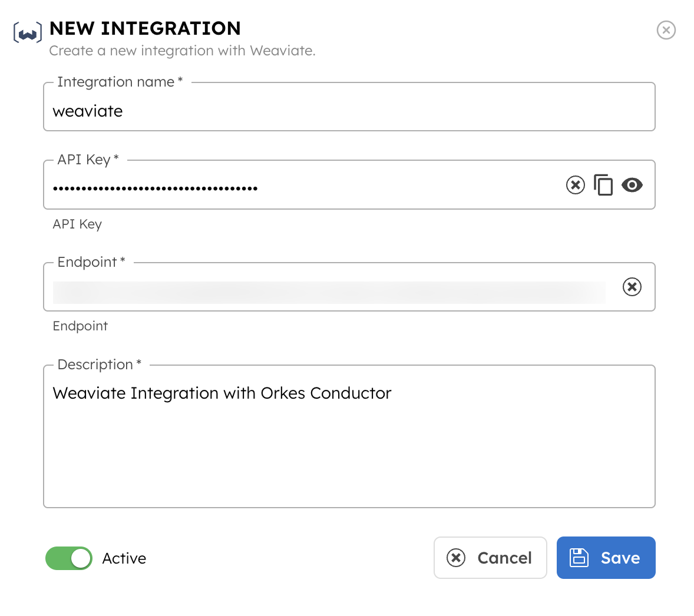Click the 'API Key' helper text
This screenshot has width=694, height=616.
coord(77,224)
